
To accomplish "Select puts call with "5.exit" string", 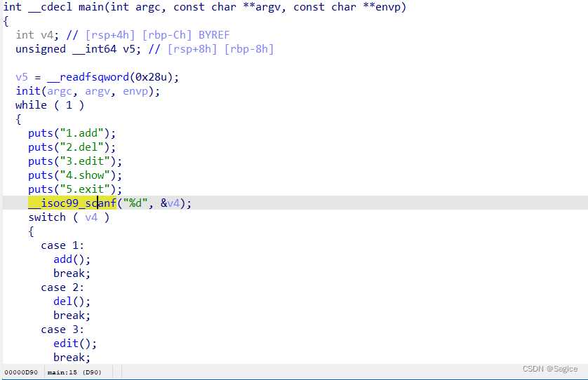I will tap(75, 189).
